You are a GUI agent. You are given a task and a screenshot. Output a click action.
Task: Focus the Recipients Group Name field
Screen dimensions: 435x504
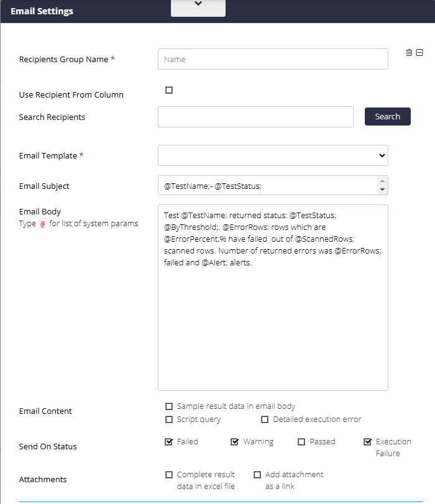[273, 59]
